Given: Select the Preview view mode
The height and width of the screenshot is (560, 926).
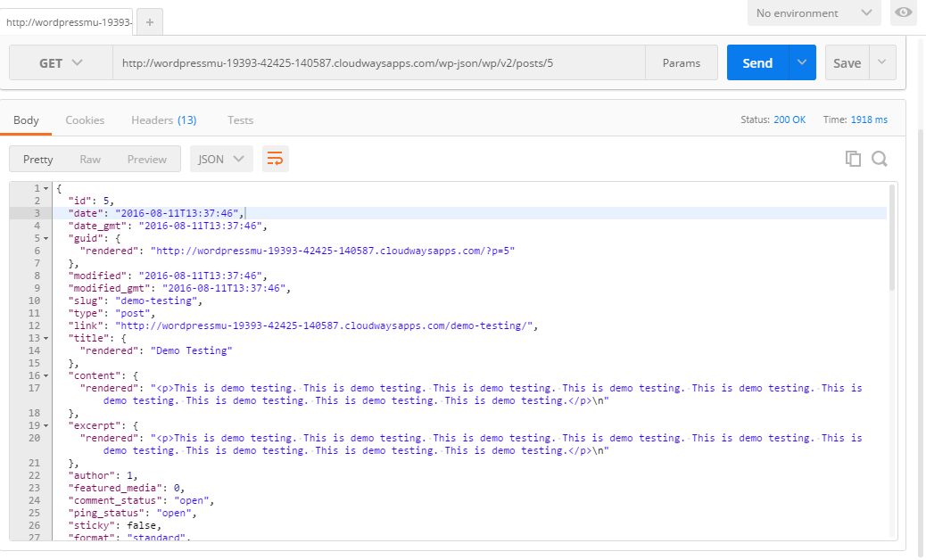Looking at the screenshot, I should [x=147, y=159].
